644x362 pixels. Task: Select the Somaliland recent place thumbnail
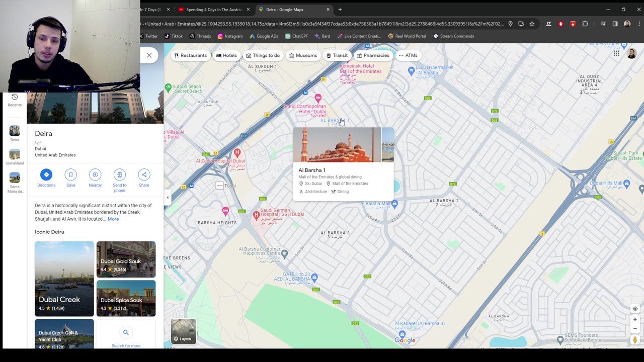[15, 154]
